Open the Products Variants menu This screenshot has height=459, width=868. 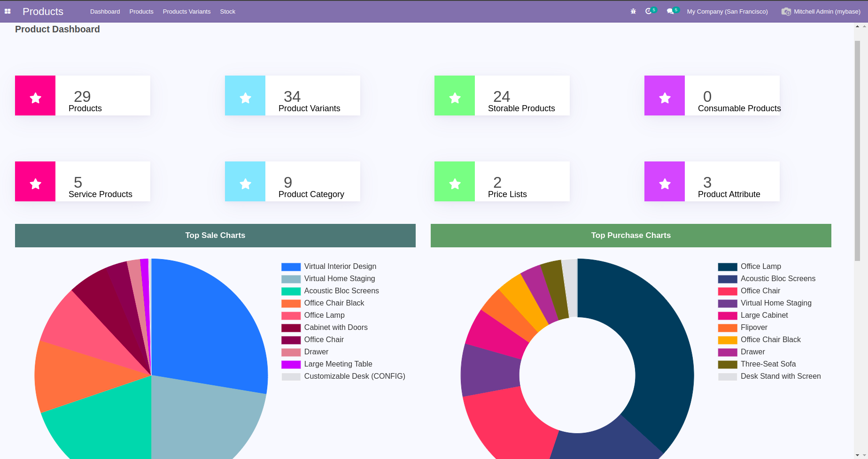tap(186, 11)
